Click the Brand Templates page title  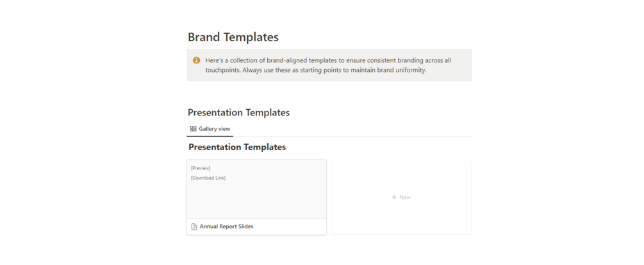pos(233,37)
